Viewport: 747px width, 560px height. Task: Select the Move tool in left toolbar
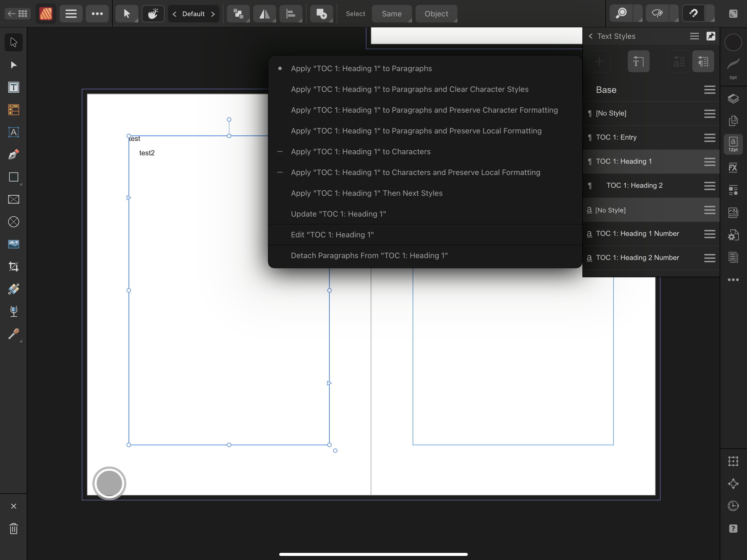[13, 42]
